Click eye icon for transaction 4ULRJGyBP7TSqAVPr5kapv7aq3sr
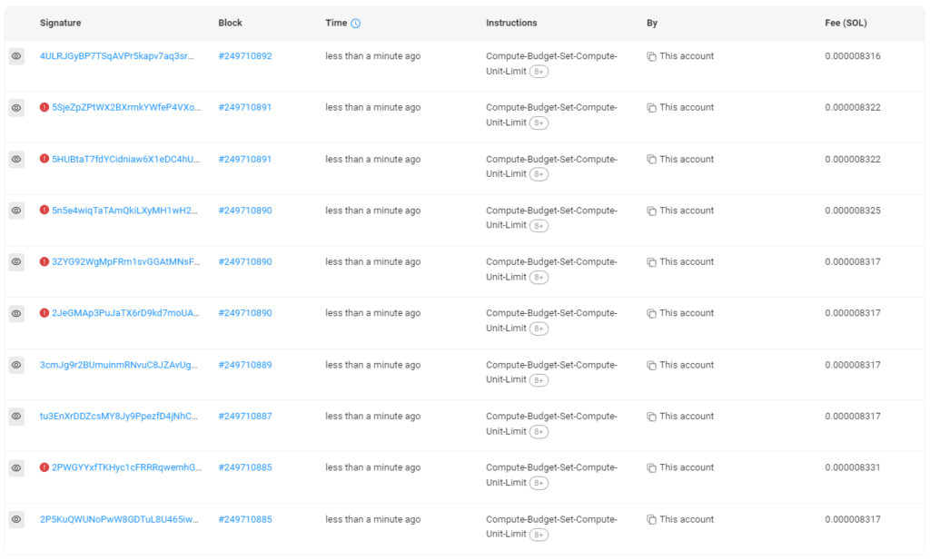 (x=16, y=56)
